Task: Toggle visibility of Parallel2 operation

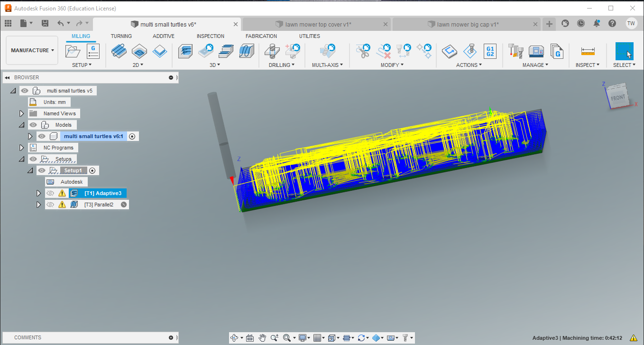Action: [x=50, y=205]
